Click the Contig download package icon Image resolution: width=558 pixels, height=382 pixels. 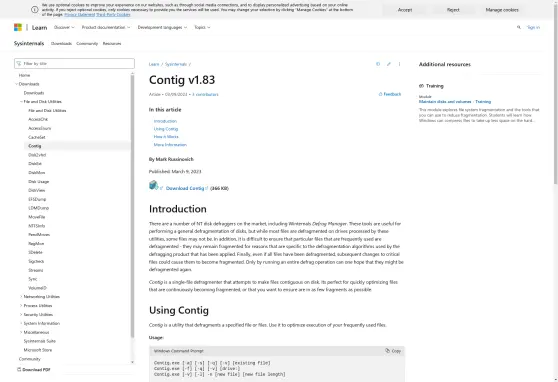(x=154, y=185)
